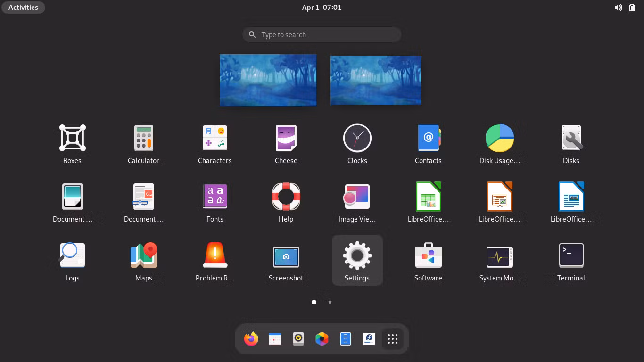Launch Rhythmbox speaker icon in dock
Image resolution: width=644 pixels, height=362 pixels.
[x=298, y=338]
